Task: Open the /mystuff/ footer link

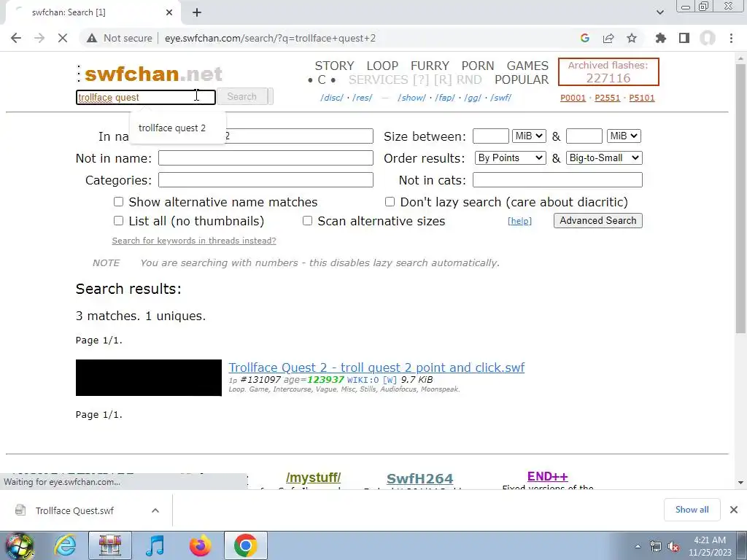Action: (x=313, y=477)
